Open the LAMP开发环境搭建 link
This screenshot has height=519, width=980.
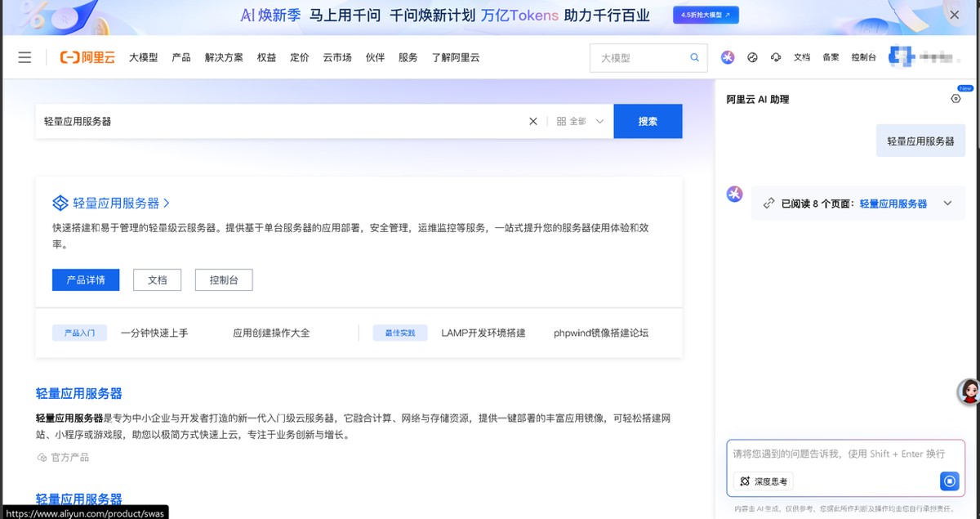(483, 333)
